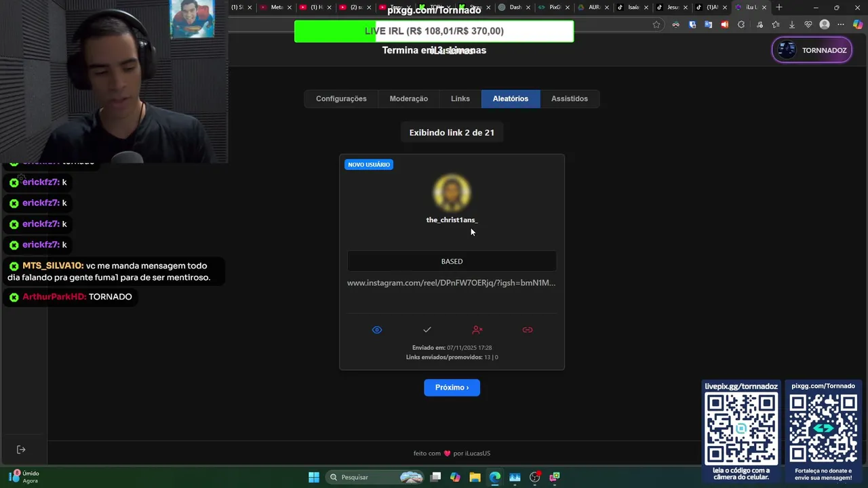Click the taskbar Pesquisar search box
Image resolution: width=868 pixels, height=488 pixels.
pyautogui.click(x=375, y=477)
